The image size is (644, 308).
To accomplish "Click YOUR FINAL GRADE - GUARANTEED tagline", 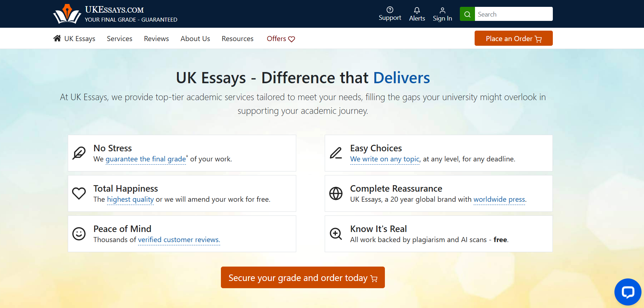I will point(131,19).
